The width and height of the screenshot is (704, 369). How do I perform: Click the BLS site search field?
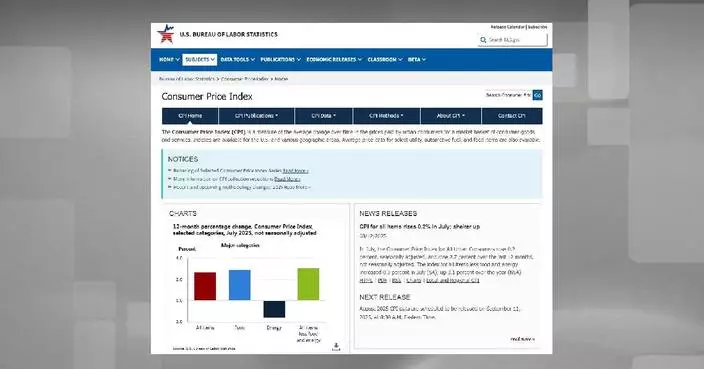[513, 40]
